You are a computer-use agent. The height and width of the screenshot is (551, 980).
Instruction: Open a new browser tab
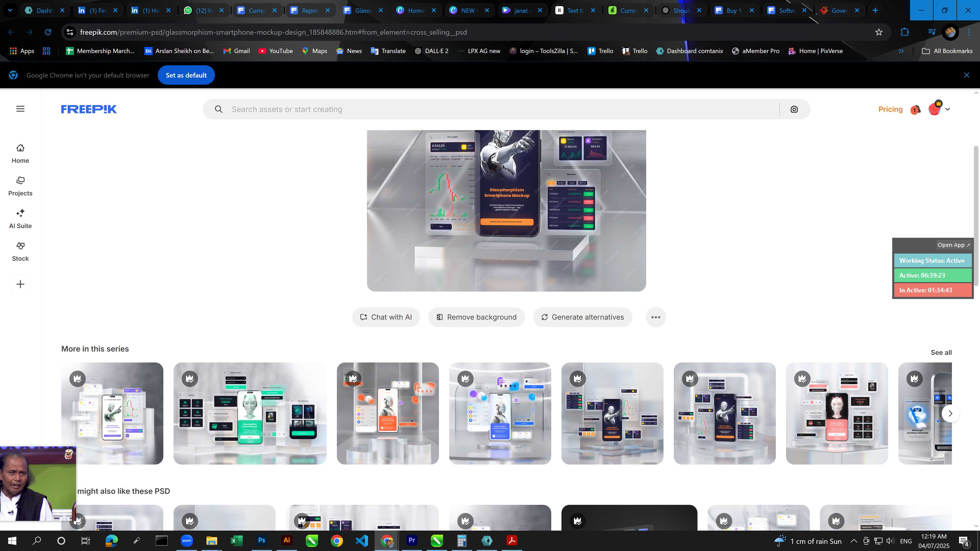pyautogui.click(x=875, y=11)
